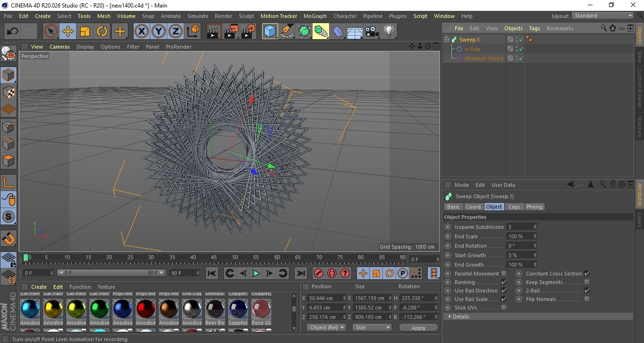Adjust Isoparm Subdivision stepper arrows
This screenshot has height=343, width=644.
click(x=535, y=227)
